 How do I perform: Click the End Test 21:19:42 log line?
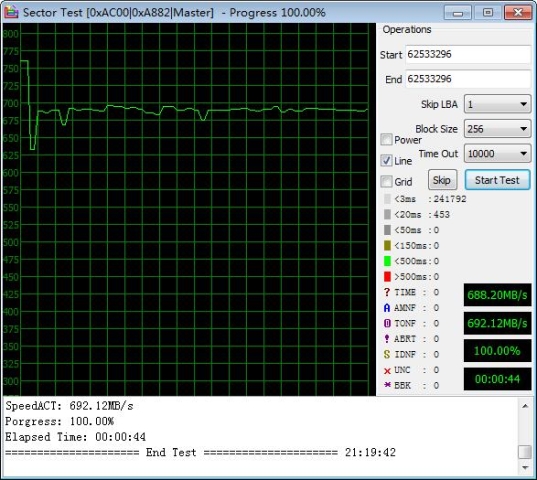point(200,453)
